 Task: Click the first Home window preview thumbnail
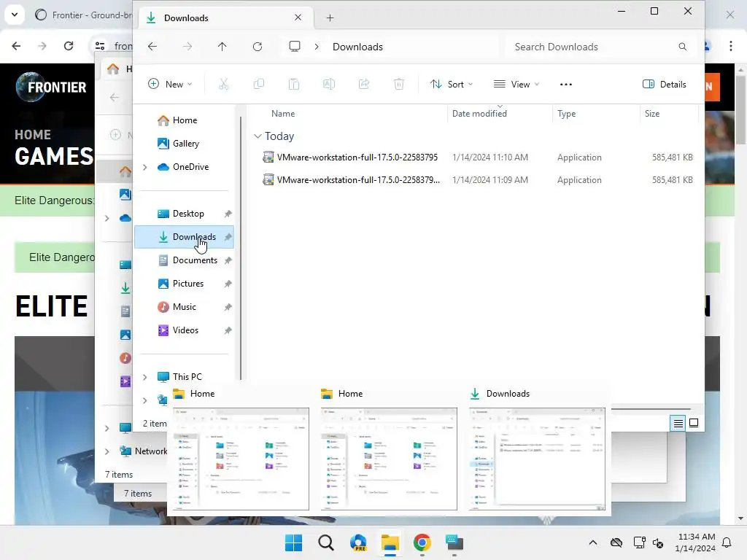click(241, 459)
